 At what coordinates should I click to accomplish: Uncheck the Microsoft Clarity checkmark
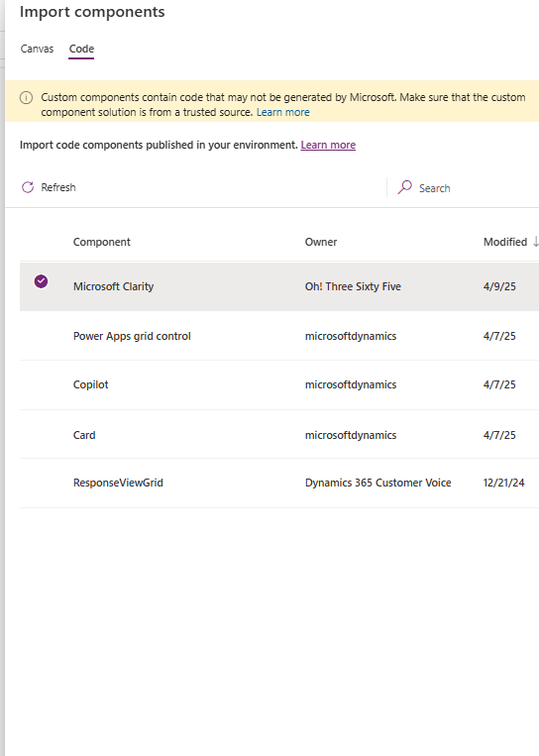pos(41,281)
